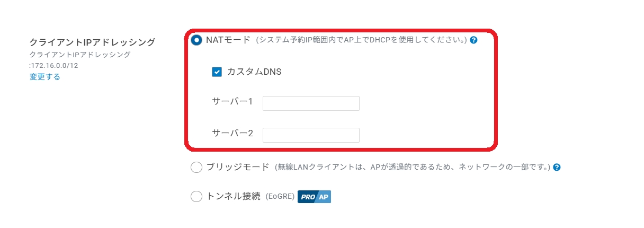Click the カスタムDNS label text
Image resolution: width=644 pixels, height=228 pixels.
click(x=254, y=72)
